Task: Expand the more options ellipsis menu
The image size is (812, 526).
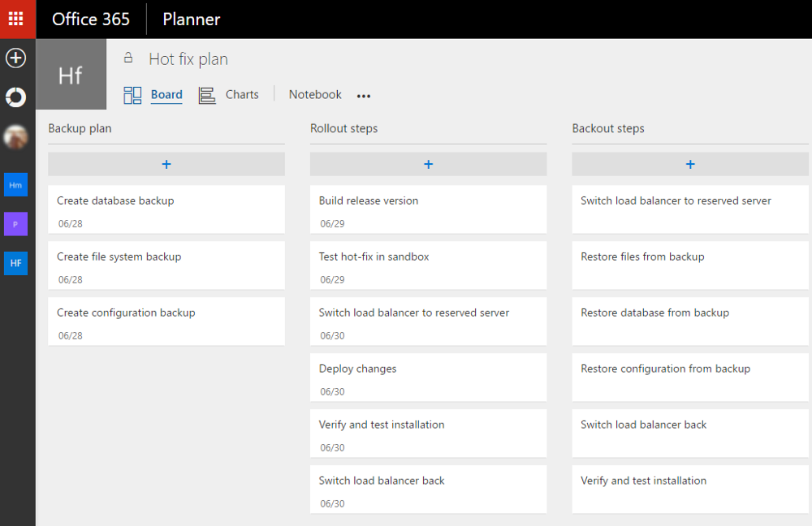Action: point(364,96)
